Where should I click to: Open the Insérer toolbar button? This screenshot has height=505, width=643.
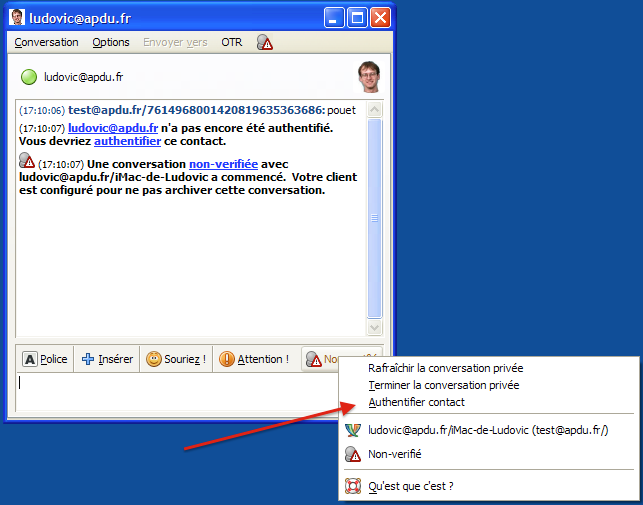tap(107, 359)
